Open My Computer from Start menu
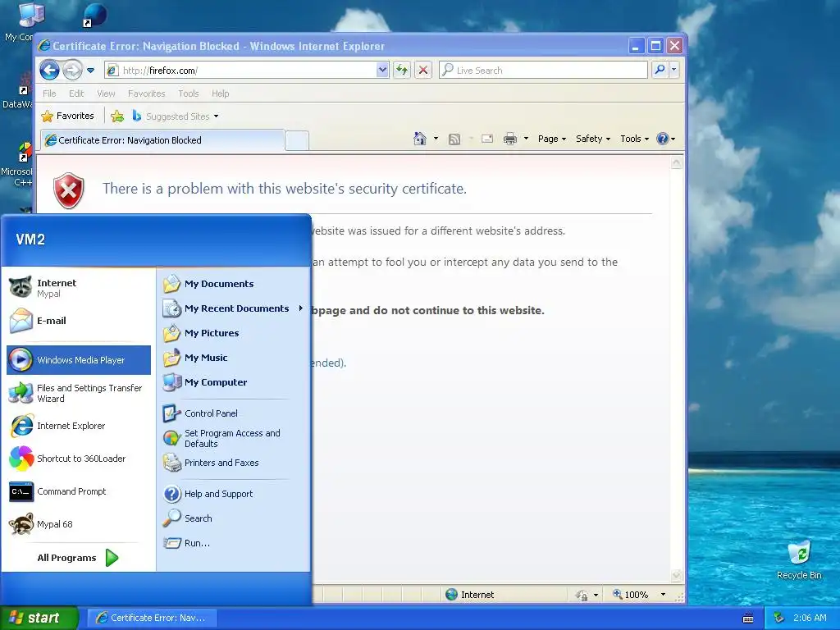840x630 pixels. 234,382
